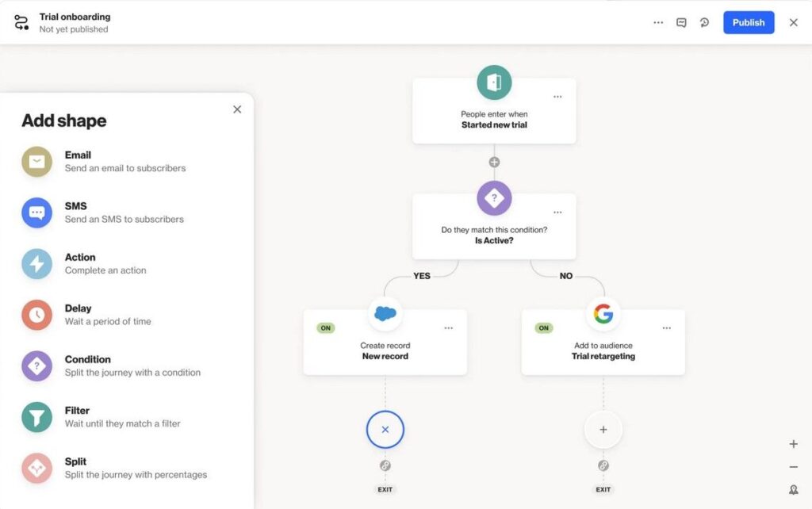Open header more options ellipsis
The height and width of the screenshot is (509, 812).
click(658, 23)
